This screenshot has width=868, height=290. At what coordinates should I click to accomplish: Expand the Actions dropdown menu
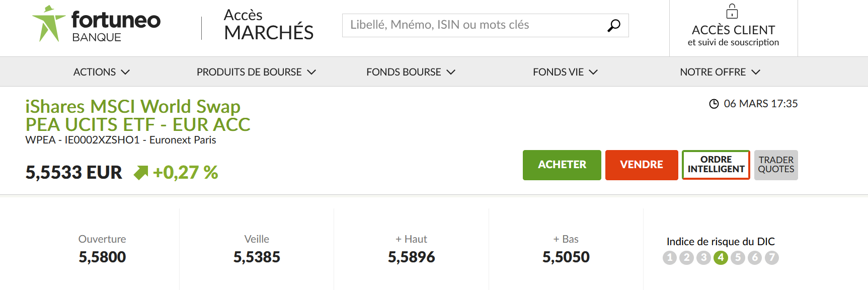point(102,72)
